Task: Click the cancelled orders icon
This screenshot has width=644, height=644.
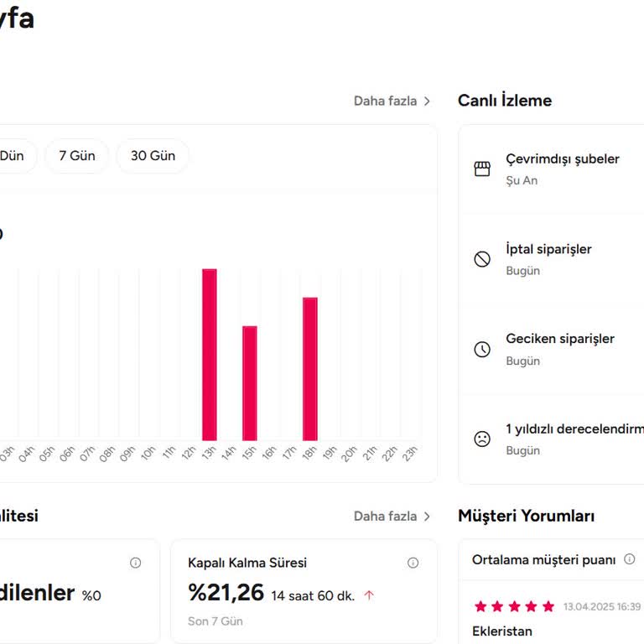Action: pyautogui.click(x=482, y=259)
